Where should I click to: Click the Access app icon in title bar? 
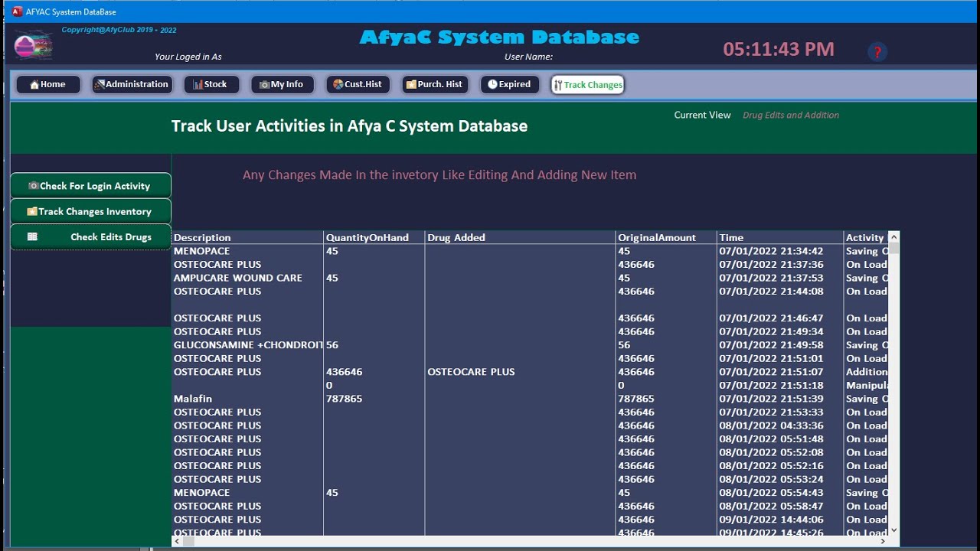pos(17,11)
